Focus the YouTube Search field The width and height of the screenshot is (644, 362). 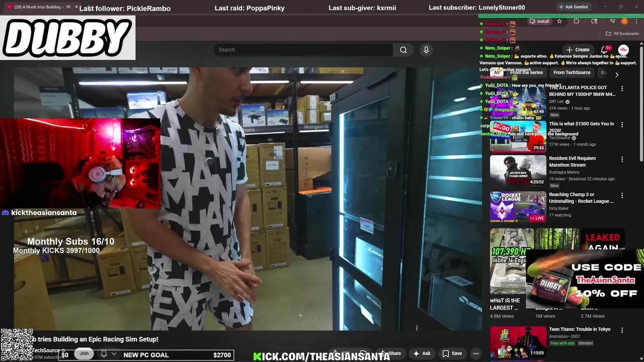pyautogui.click(x=303, y=50)
